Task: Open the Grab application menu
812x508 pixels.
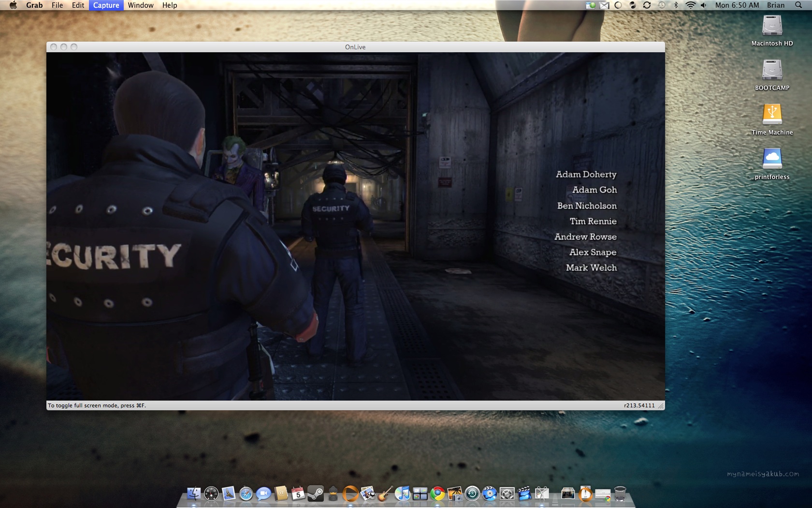Action: 34,5
